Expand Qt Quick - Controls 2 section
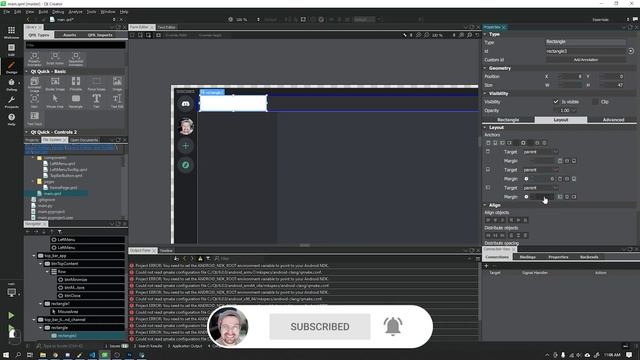This screenshot has height=360, width=640. click(27, 132)
